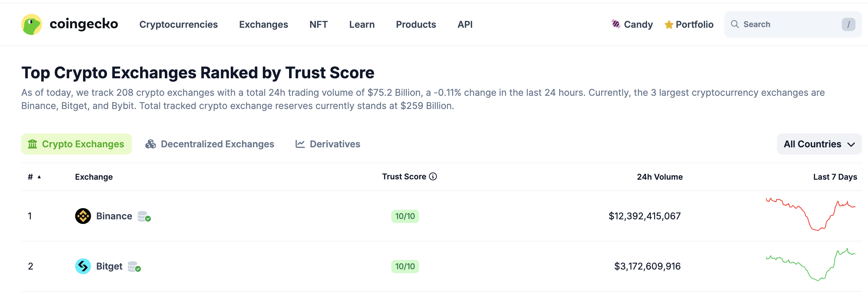Open the All Countries dropdown
Screen dimensions: 868x292
[x=819, y=144]
